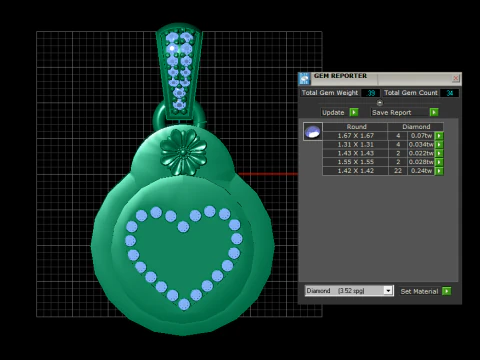Select the 1.42 X 1.42 size cell
The image size is (480, 360).
coord(355,171)
